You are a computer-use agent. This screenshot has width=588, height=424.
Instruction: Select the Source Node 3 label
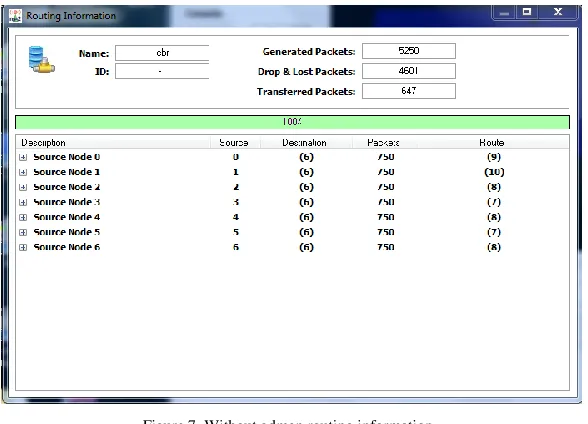pos(67,202)
